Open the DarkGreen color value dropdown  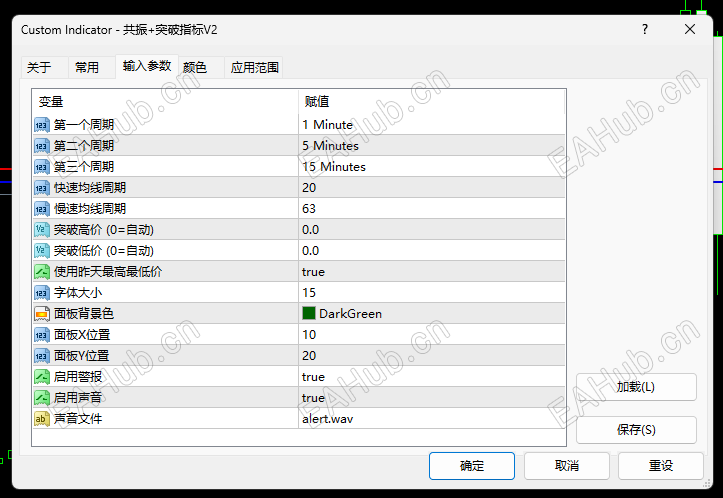coord(432,314)
